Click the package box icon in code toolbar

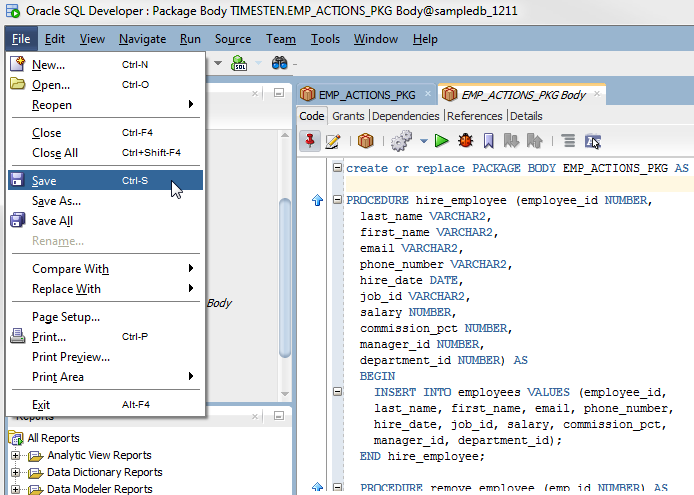coord(366,141)
